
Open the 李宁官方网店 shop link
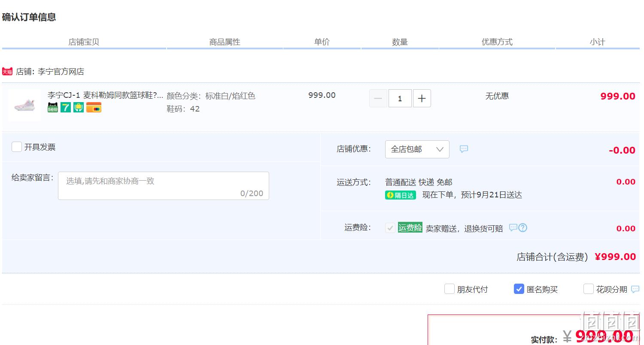coord(61,72)
